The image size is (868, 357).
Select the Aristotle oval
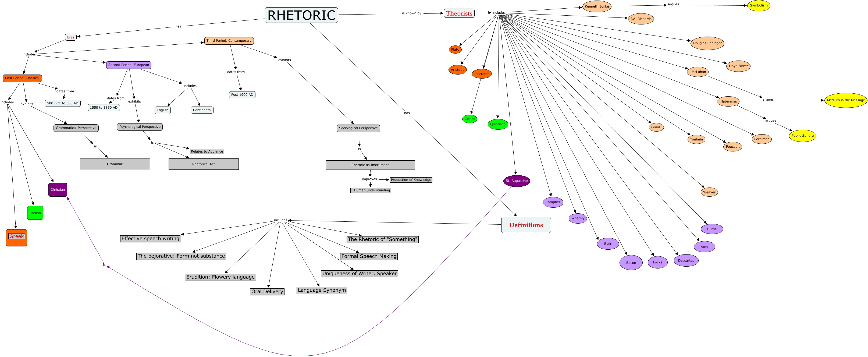[x=458, y=70]
